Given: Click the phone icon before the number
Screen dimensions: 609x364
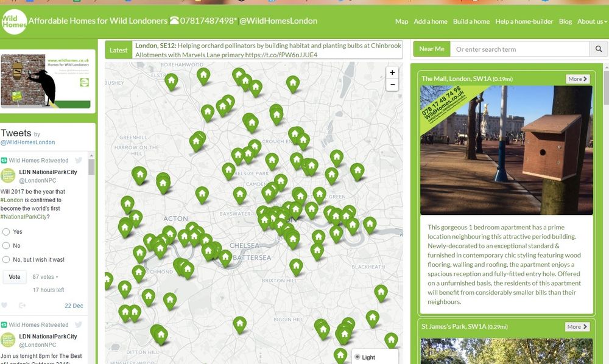Looking at the screenshot, I should click(174, 21).
